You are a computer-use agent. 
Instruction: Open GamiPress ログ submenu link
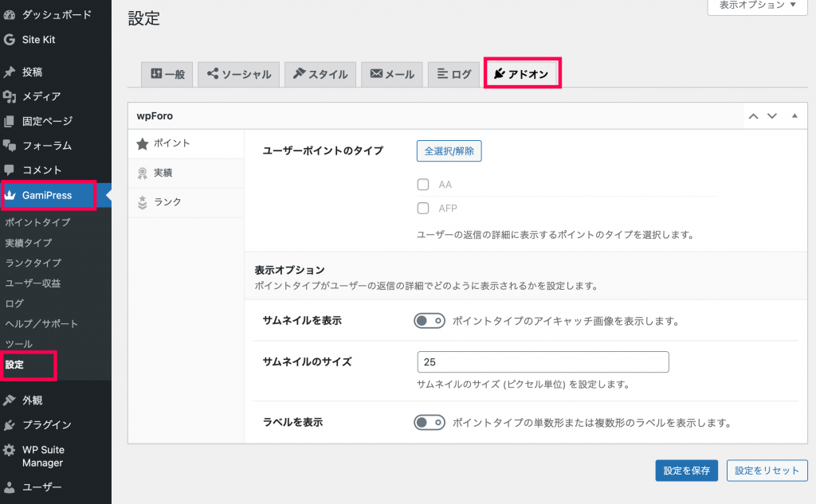pyautogui.click(x=14, y=303)
